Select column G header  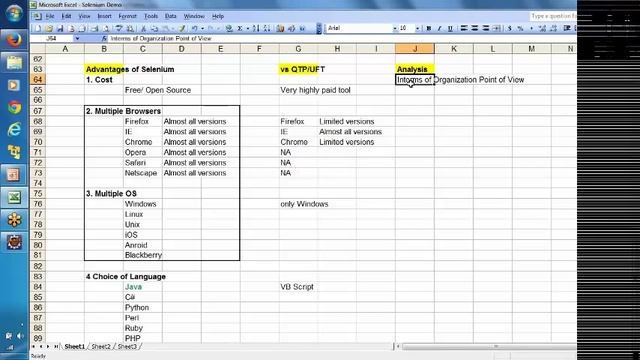click(298, 49)
